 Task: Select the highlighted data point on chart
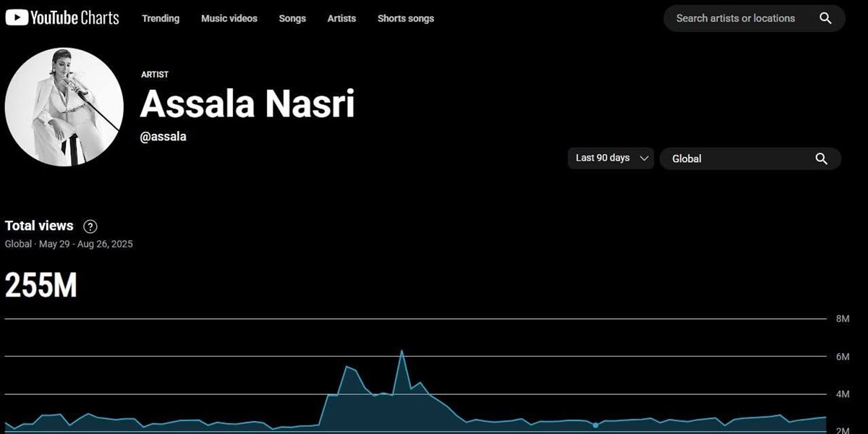(595, 425)
